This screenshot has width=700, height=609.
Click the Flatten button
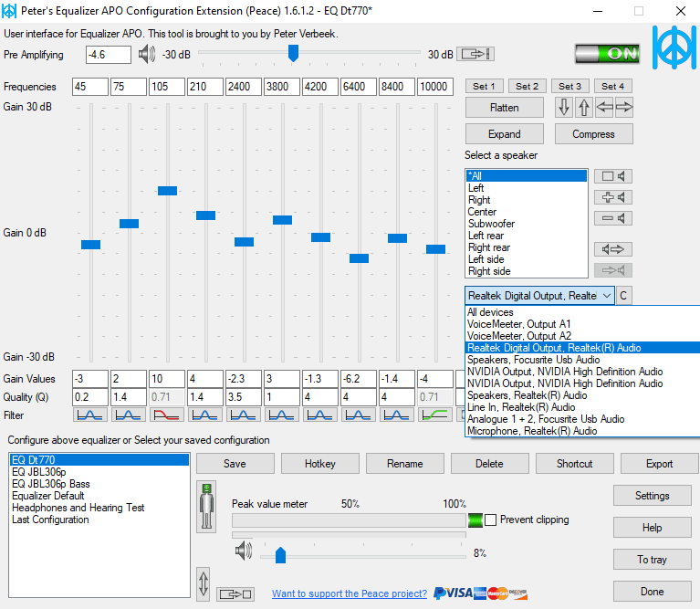pos(505,108)
